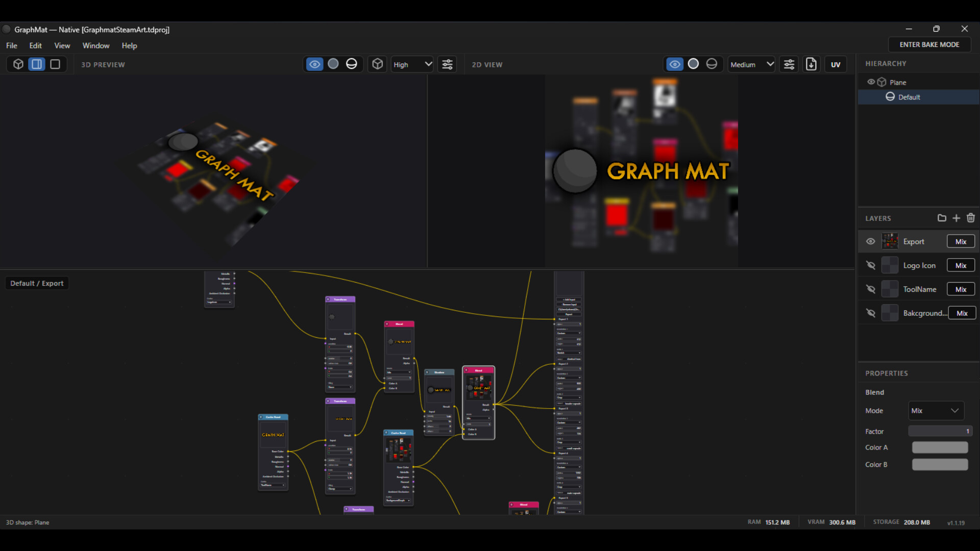Open ToolName layer Mix blend mode

pos(961,289)
